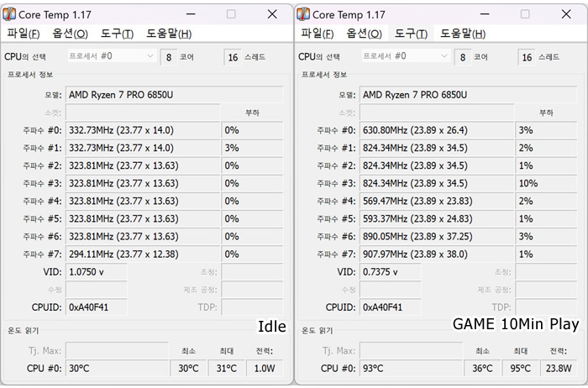
Task: Close the right Core Temp window
Action: click(x=564, y=14)
